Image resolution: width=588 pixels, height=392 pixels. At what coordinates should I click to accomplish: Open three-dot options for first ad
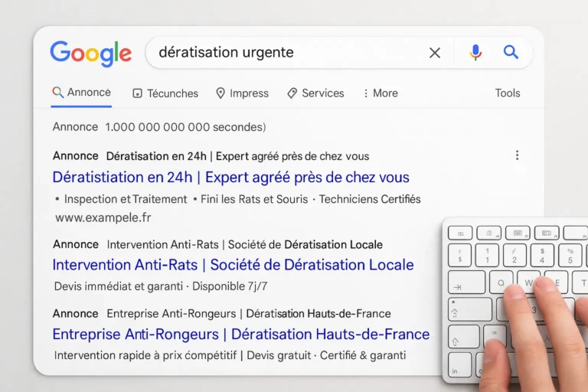(517, 155)
